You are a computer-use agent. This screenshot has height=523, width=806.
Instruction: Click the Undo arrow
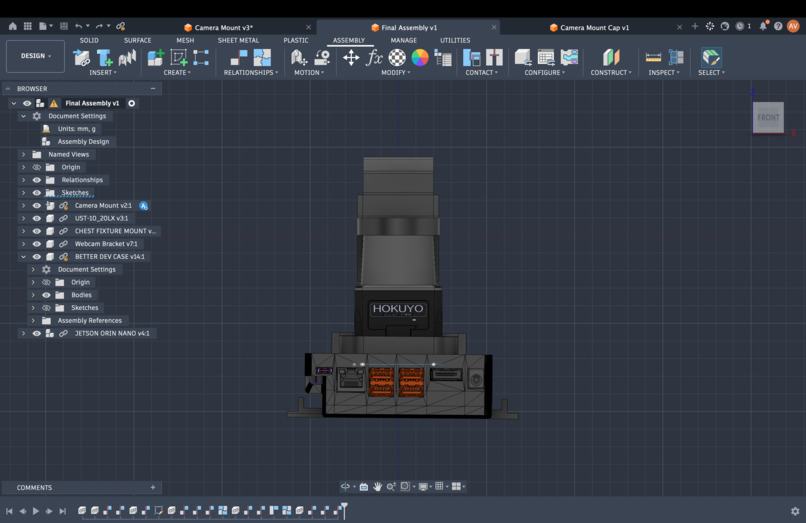[79, 26]
